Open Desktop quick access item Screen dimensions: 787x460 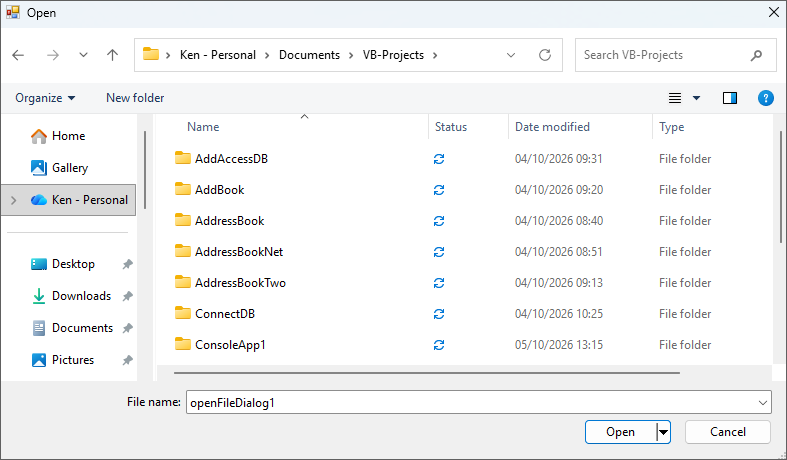(63, 264)
